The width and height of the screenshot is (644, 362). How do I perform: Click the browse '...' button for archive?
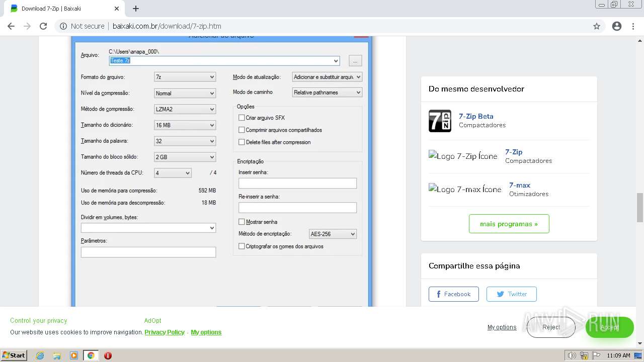[x=355, y=61]
